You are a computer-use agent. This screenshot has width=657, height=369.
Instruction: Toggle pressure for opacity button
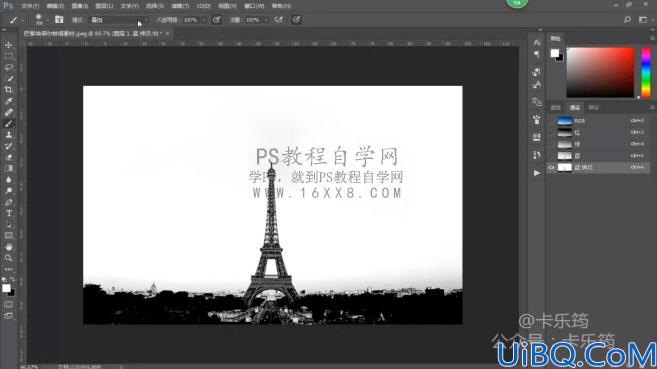pyautogui.click(x=217, y=20)
